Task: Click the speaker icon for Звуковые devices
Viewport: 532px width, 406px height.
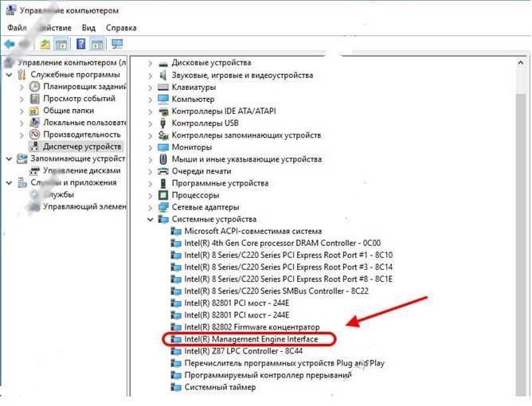Action: 163,75
